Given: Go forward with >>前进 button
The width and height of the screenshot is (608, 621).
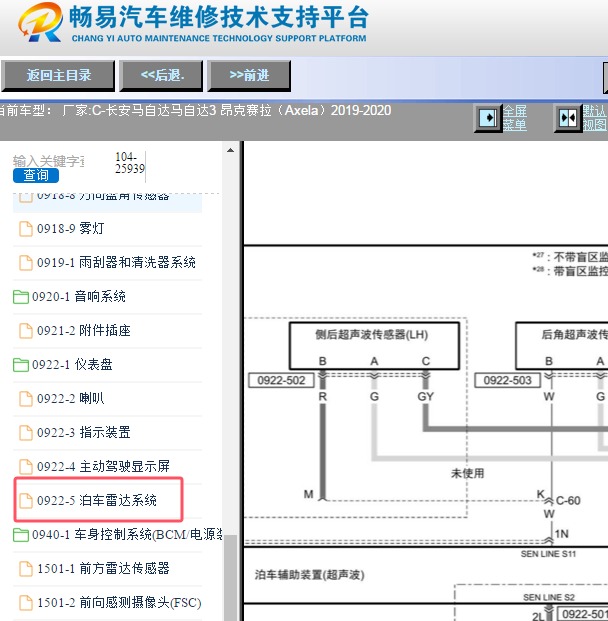Looking at the screenshot, I should pos(249,75).
